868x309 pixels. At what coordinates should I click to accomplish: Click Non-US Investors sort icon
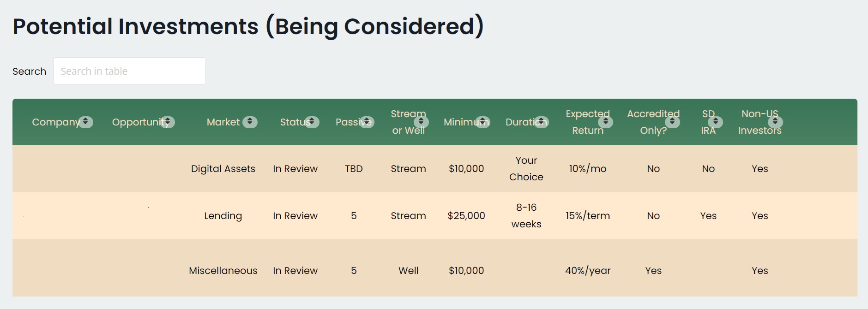(775, 122)
